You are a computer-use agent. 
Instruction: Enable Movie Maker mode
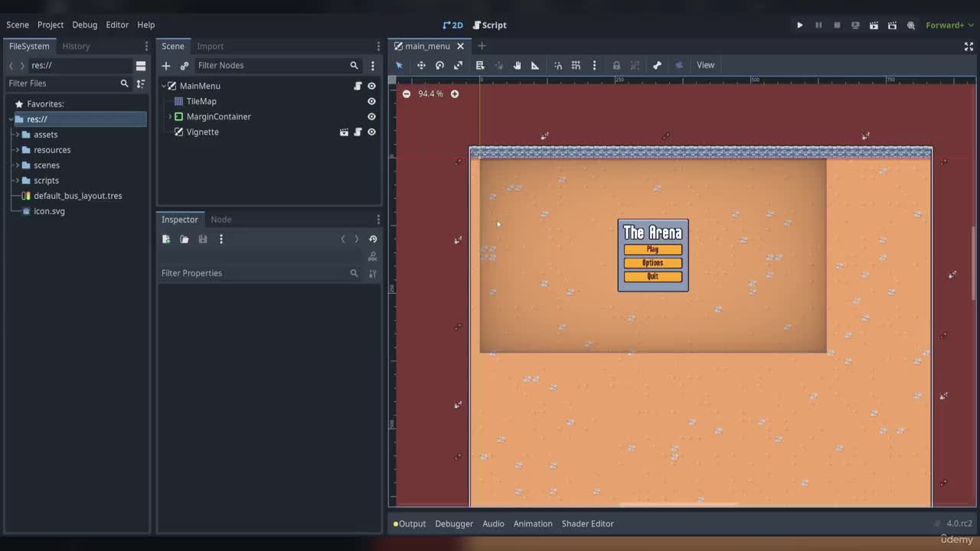[910, 25]
